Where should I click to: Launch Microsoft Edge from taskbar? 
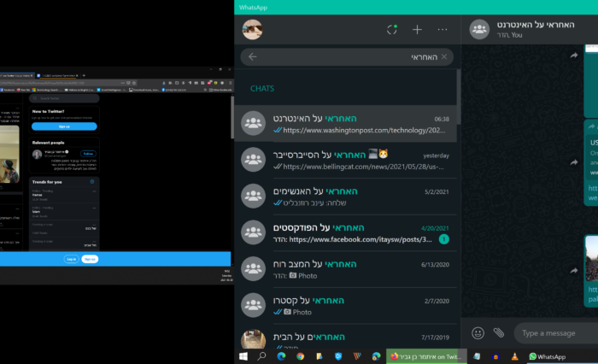tap(281, 356)
